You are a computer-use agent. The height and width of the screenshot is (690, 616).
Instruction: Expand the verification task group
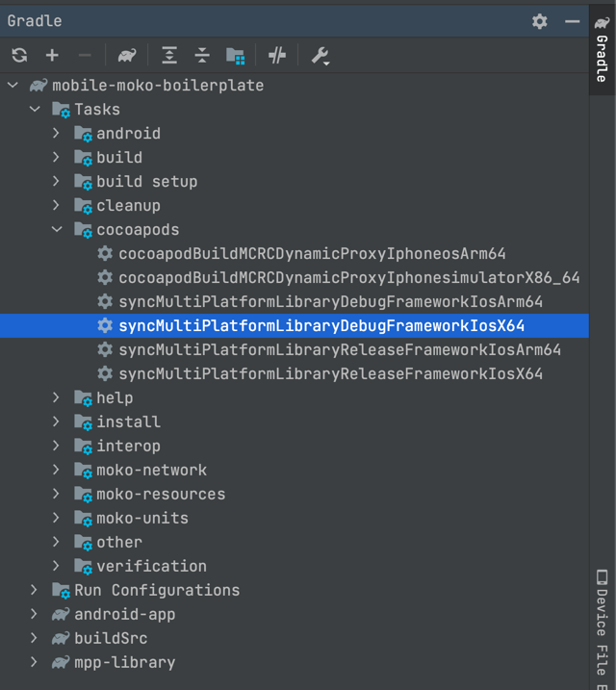pos(56,566)
